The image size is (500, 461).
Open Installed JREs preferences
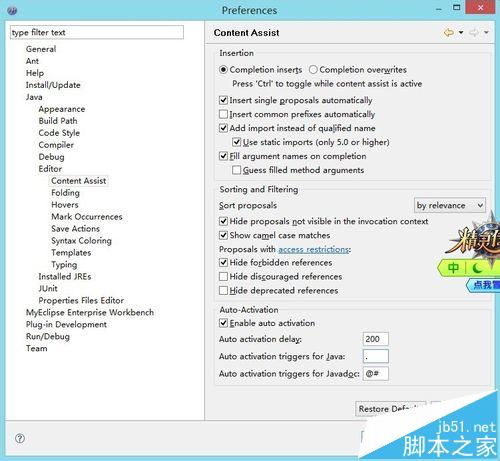65,276
